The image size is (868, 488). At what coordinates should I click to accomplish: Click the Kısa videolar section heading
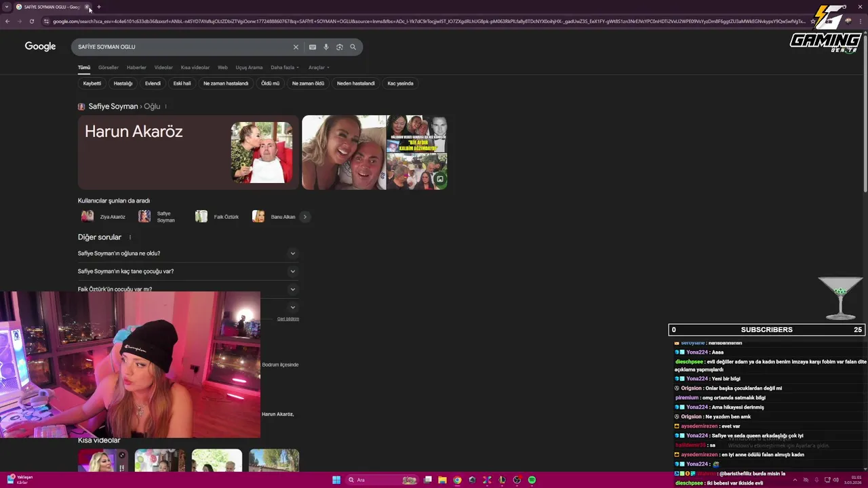coord(99,441)
